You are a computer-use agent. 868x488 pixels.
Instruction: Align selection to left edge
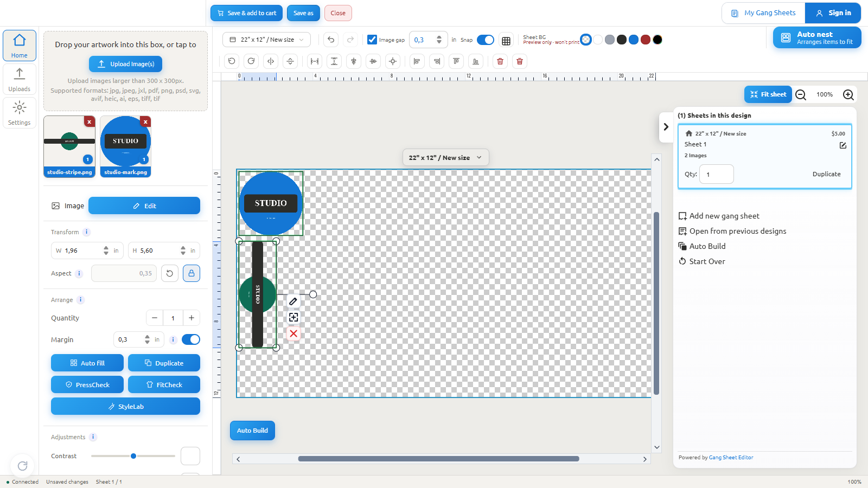pyautogui.click(x=417, y=61)
